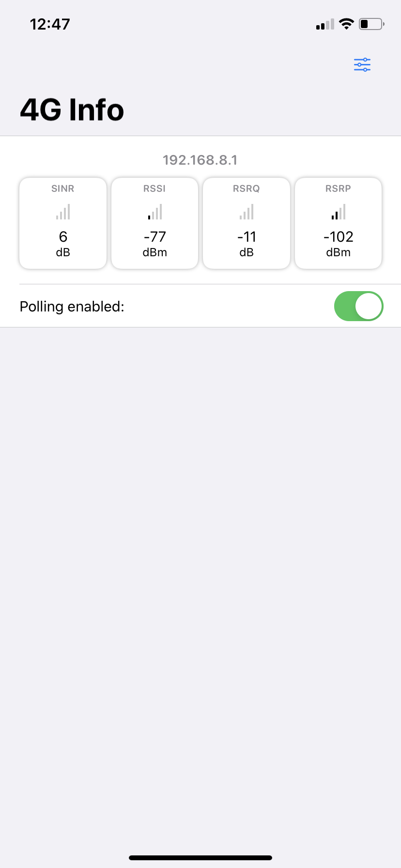401x868 pixels.
Task: Tap the SINR signal bars icon
Action: point(63,212)
